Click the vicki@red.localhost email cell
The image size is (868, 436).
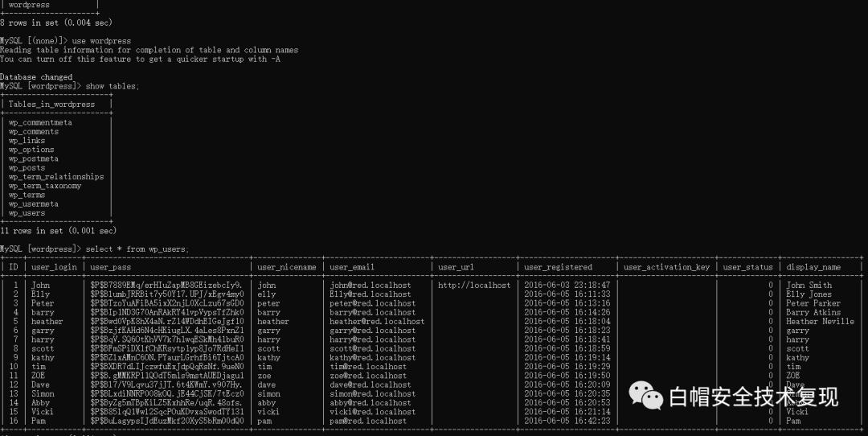[x=373, y=412]
